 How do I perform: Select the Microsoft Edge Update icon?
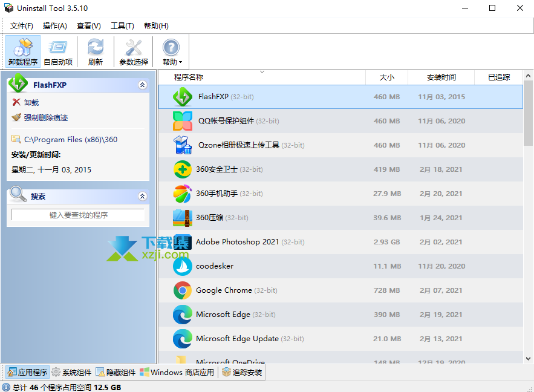183,339
